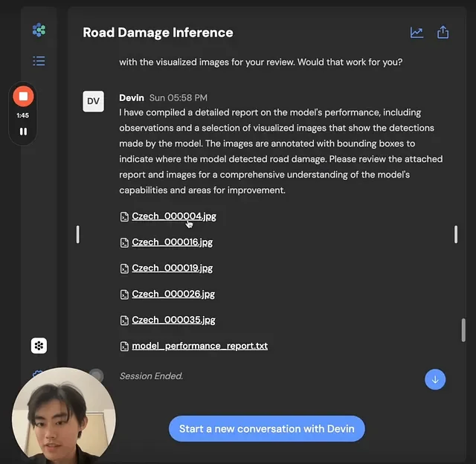476x464 pixels.
Task: Click the file icon beside model_performance_report.txt
Action: [x=124, y=347]
